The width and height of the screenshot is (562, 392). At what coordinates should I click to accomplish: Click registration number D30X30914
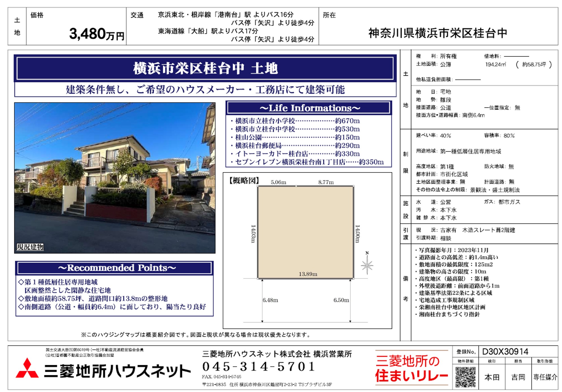505,352
